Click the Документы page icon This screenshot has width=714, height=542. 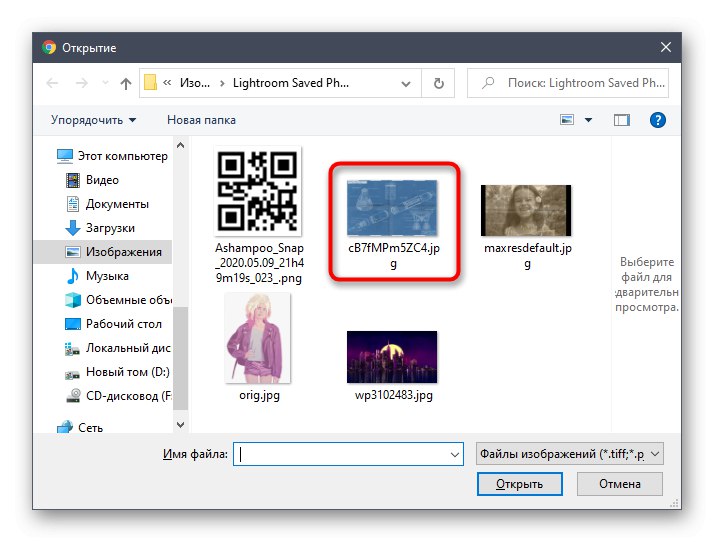[x=73, y=204]
